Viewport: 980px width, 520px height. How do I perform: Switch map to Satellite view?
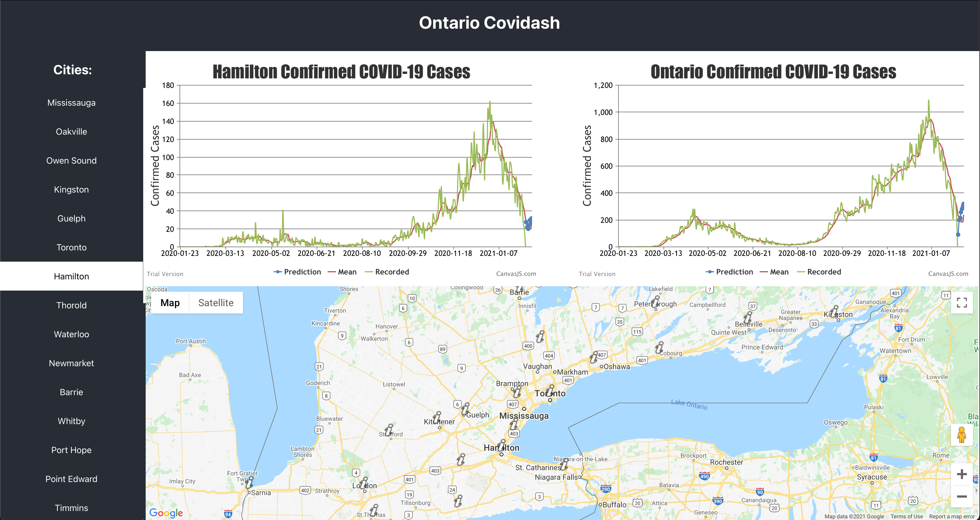tap(216, 303)
